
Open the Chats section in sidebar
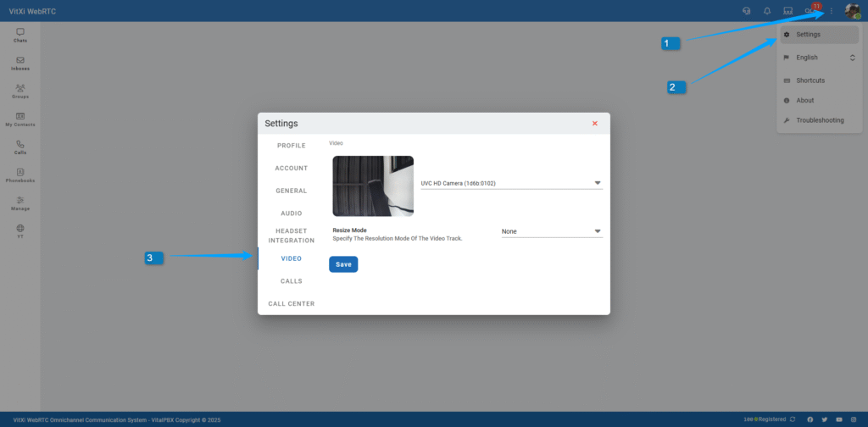coord(20,35)
